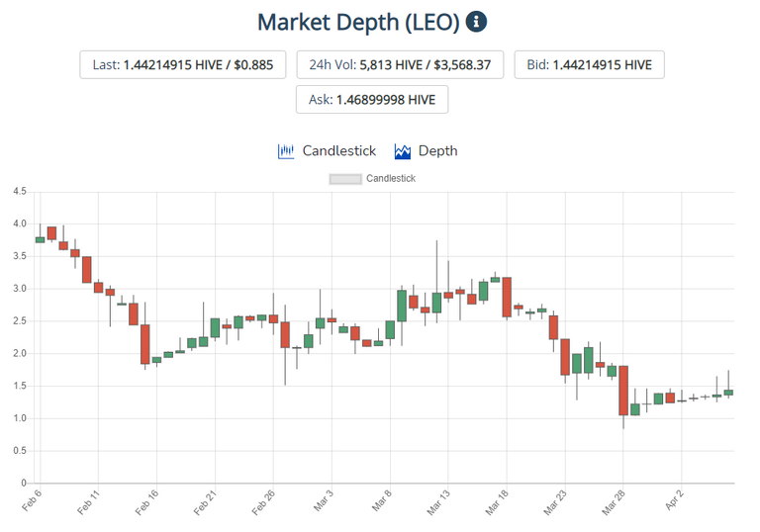Click the grey Candlestick legend swatch
760x532 pixels.
pyautogui.click(x=345, y=179)
